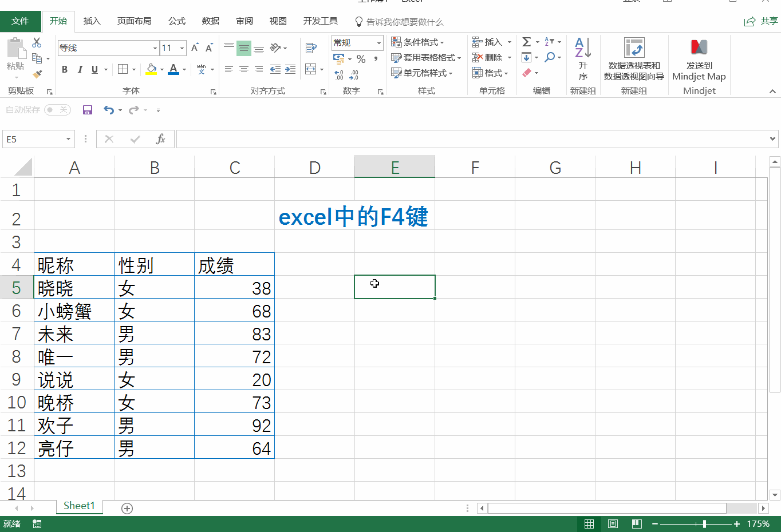Click the blue font color swatch

[173, 69]
